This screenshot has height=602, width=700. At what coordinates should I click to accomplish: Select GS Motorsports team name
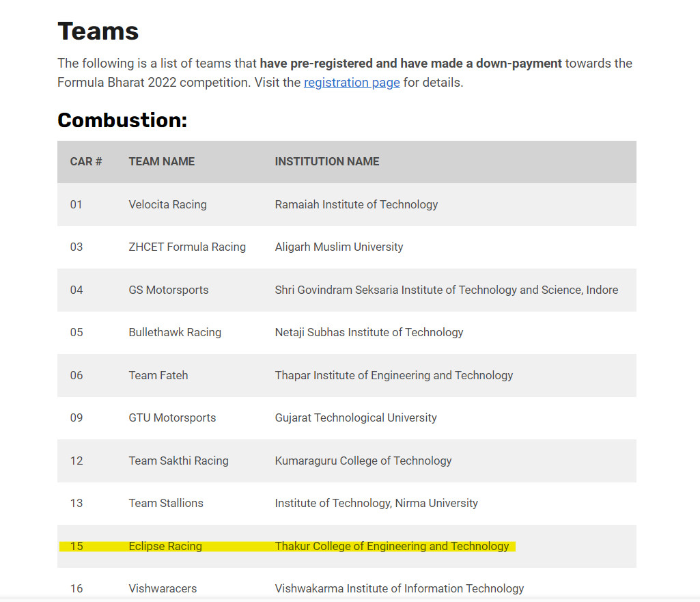coord(168,290)
